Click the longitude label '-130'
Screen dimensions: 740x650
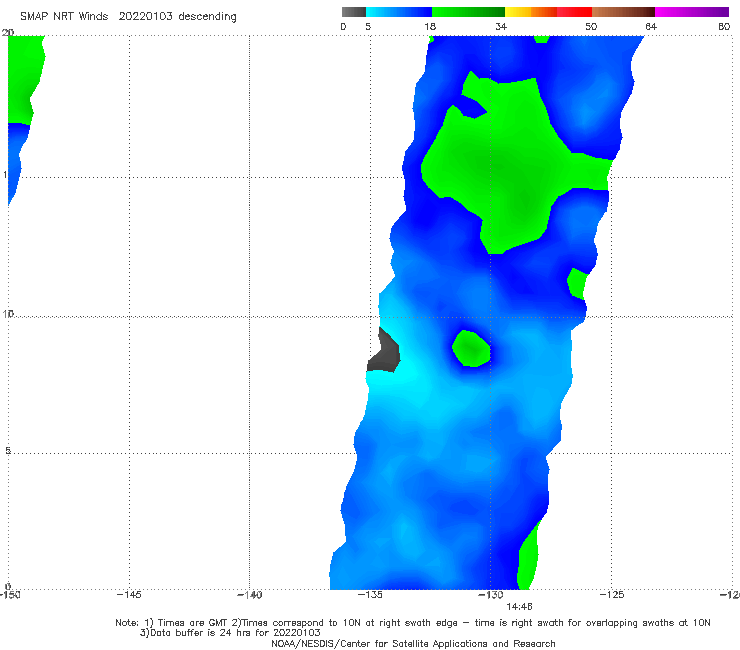tap(491, 595)
